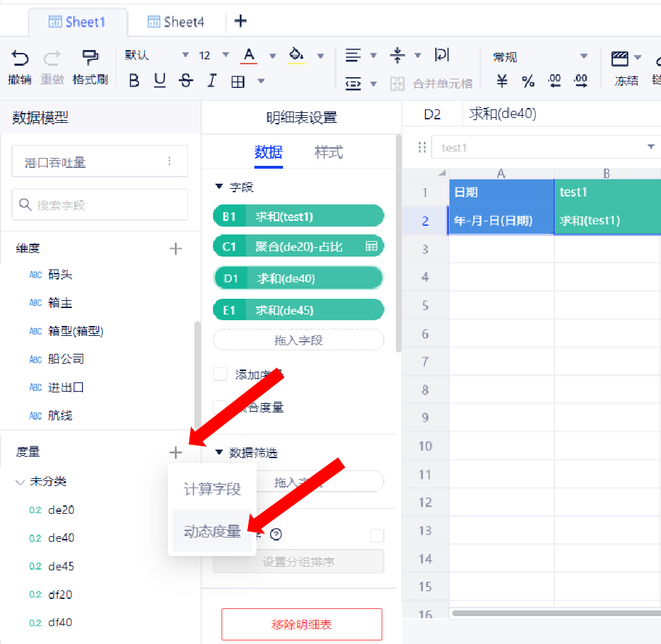Choose 动态度量 from the popup menu

click(x=212, y=532)
